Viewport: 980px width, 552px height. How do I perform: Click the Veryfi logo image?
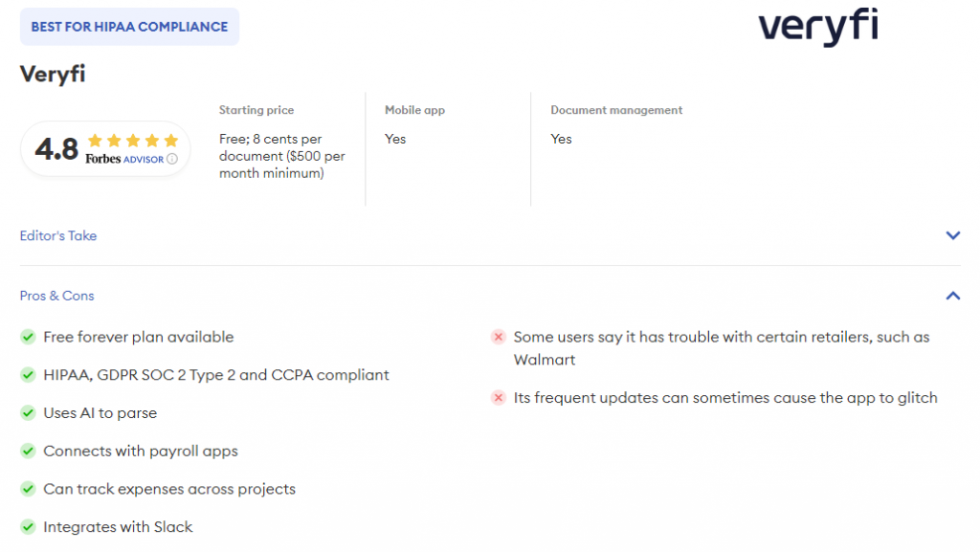(817, 27)
